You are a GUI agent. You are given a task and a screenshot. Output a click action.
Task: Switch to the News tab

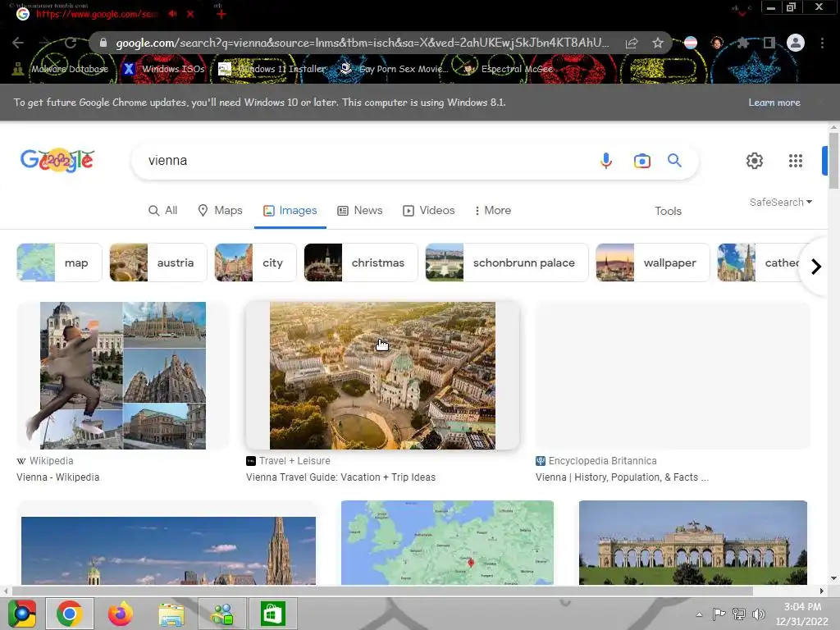360,211
